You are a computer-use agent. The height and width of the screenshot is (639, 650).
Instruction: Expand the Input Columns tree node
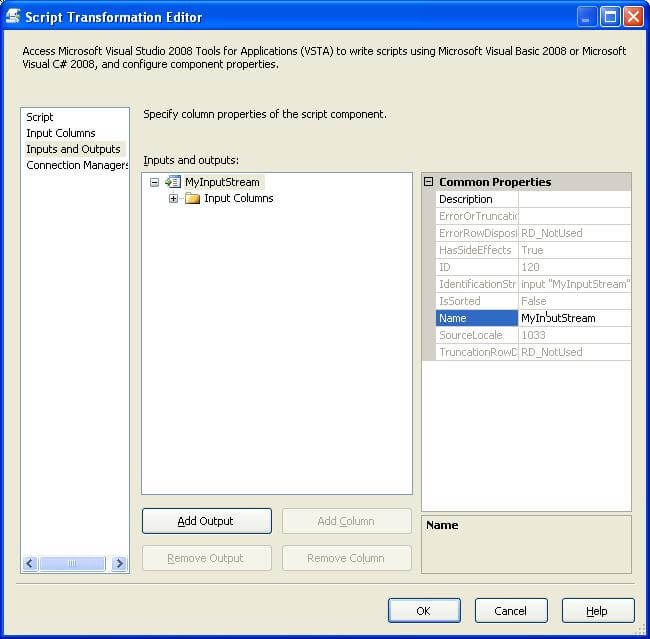point(173,199)
